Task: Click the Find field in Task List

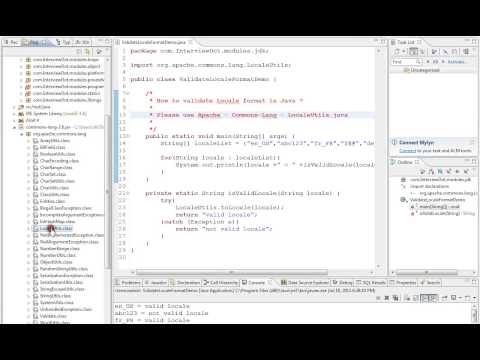Action: tap(407, 62)
